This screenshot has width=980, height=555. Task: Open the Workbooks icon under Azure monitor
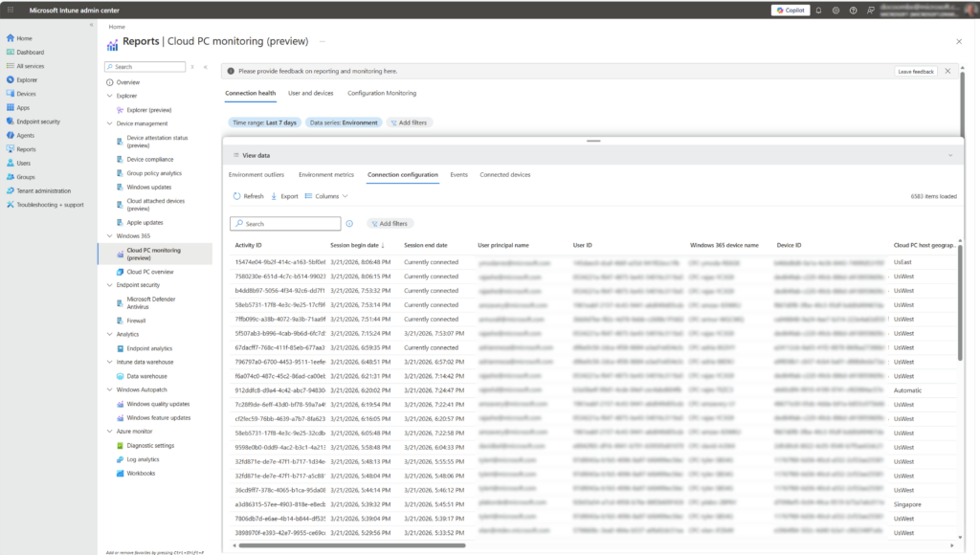pyautogui.click(x=119, y=473)
